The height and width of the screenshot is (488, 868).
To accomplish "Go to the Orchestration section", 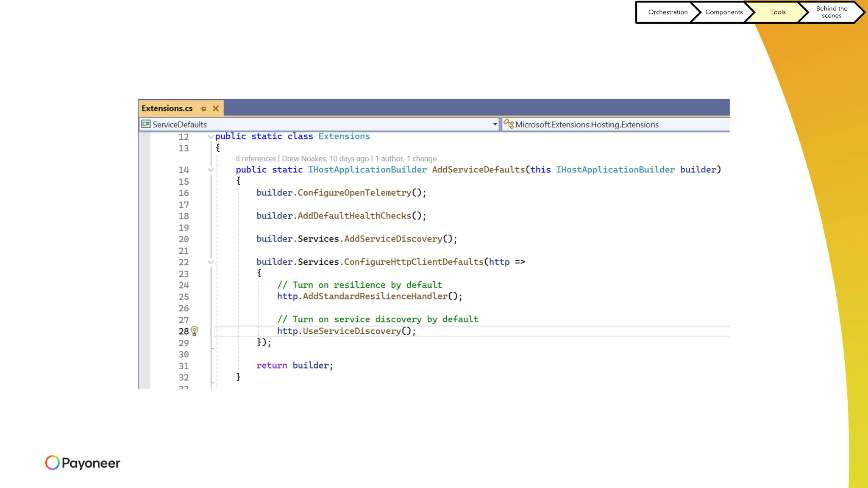I will [668, 12].
